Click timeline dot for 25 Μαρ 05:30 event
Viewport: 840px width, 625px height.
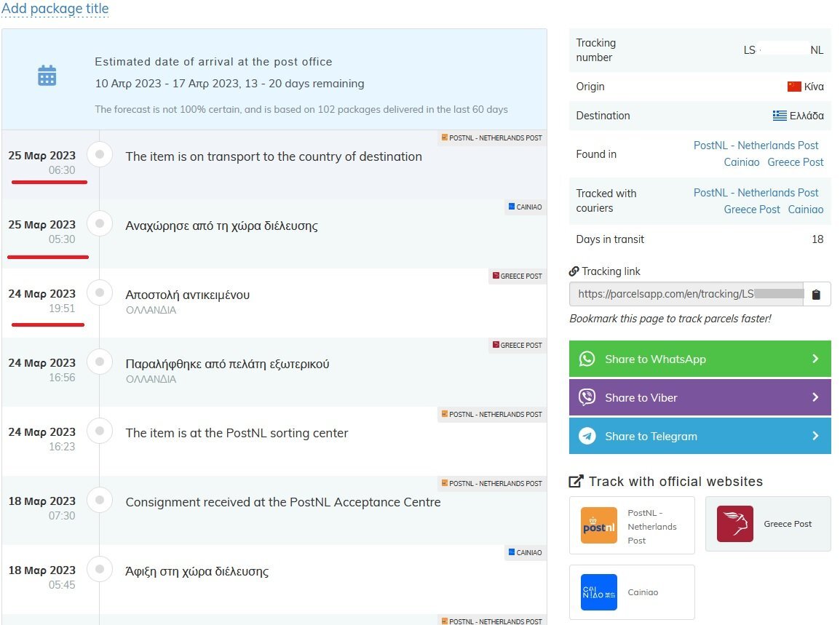click(100, 223)
